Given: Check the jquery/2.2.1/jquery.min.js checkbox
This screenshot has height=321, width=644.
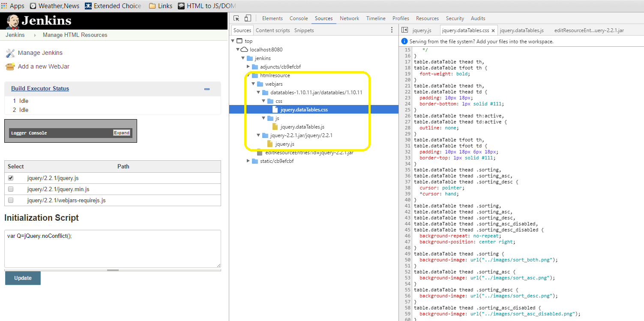Looking at the screenshot, I should click(11, 189).
